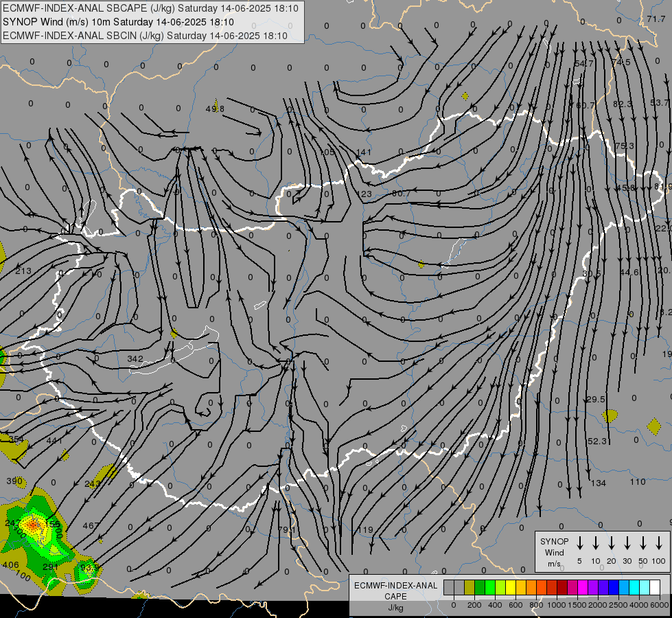
Task: Click the 600 tick label on color scale
Action: tap(515, 605)
